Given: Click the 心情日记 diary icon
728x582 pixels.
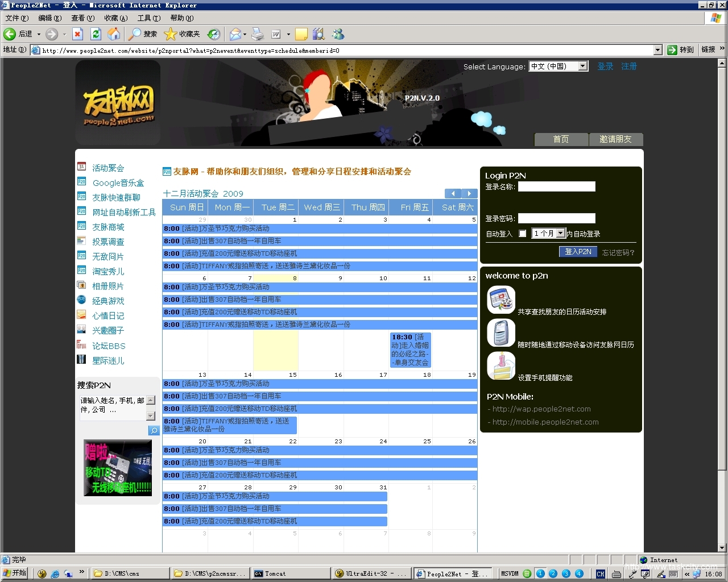Looking at the screenshot, I should click(x=81, y=315).
